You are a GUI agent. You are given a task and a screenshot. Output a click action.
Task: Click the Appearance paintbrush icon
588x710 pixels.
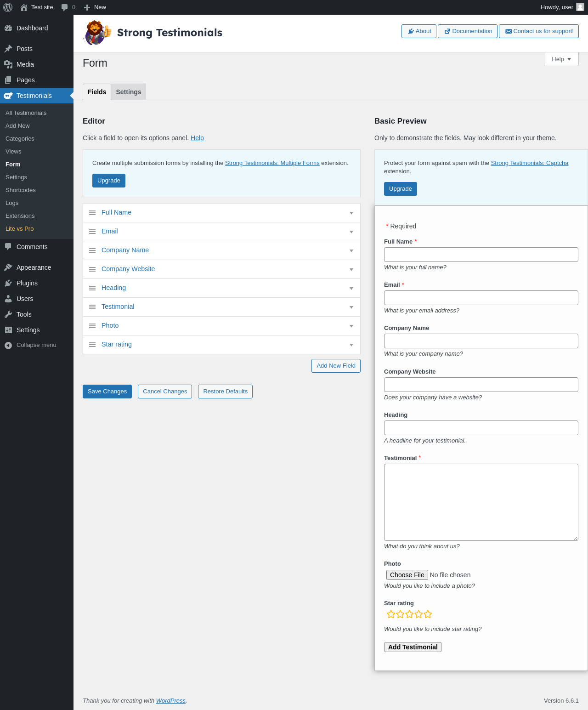(x=8, y=267)
